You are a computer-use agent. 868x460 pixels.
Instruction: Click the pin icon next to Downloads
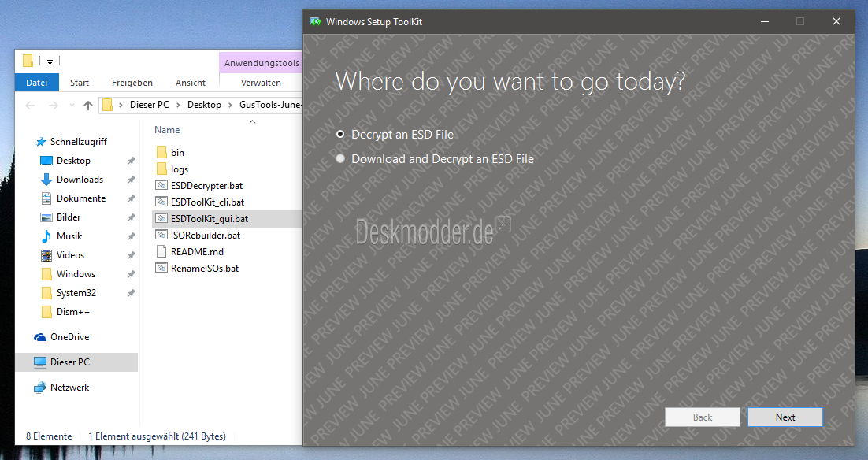[x=132, y=180]
